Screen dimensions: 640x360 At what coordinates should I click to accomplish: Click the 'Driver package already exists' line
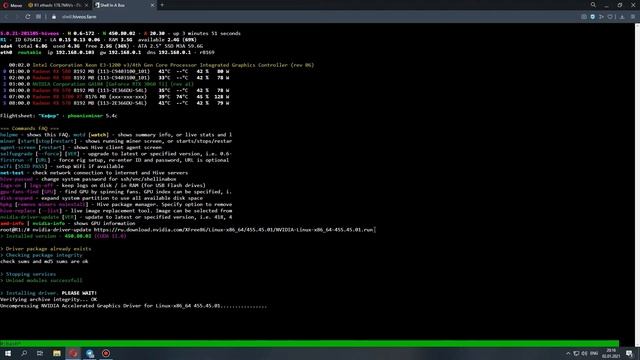coord(46,249)
